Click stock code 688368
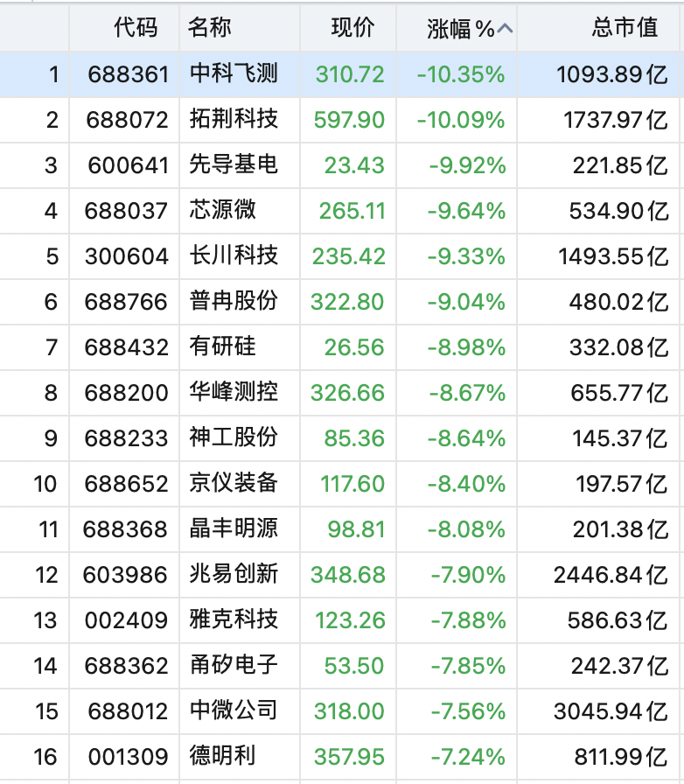Viewport: 684px width, 784px height. pyautogui.click(x=125, y=530)
